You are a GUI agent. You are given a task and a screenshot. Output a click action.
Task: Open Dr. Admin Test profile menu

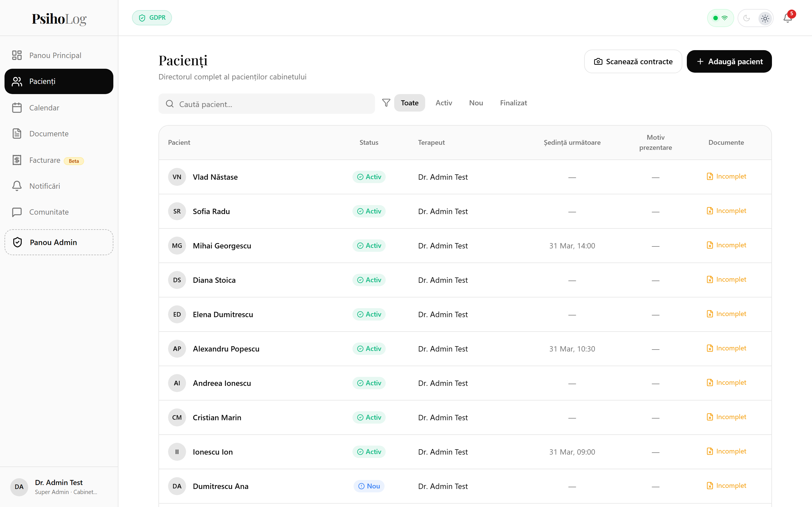point(59,486)
